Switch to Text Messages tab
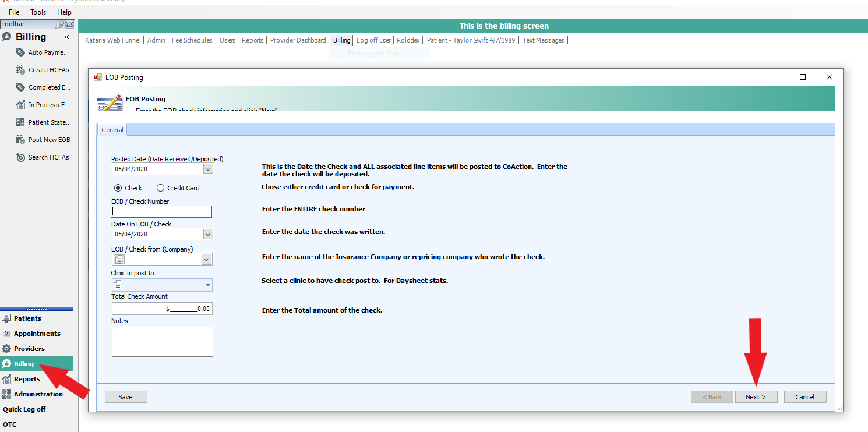Viewport: 868px width, 432px height. 544,40
